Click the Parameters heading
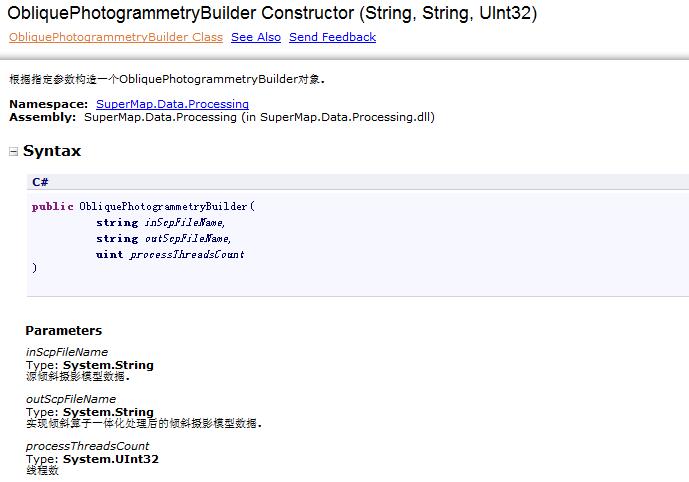 click(x=64, y=330)
